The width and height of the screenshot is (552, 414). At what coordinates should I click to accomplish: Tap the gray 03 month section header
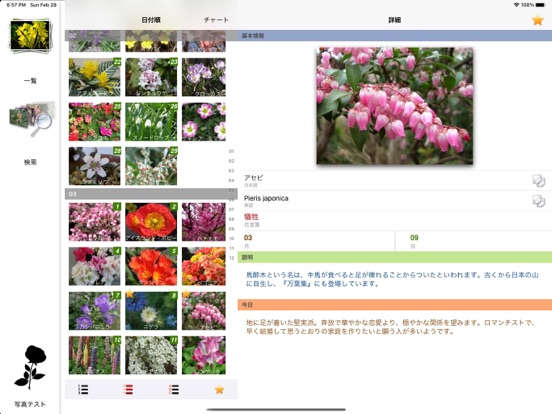(x=151, y=194)
